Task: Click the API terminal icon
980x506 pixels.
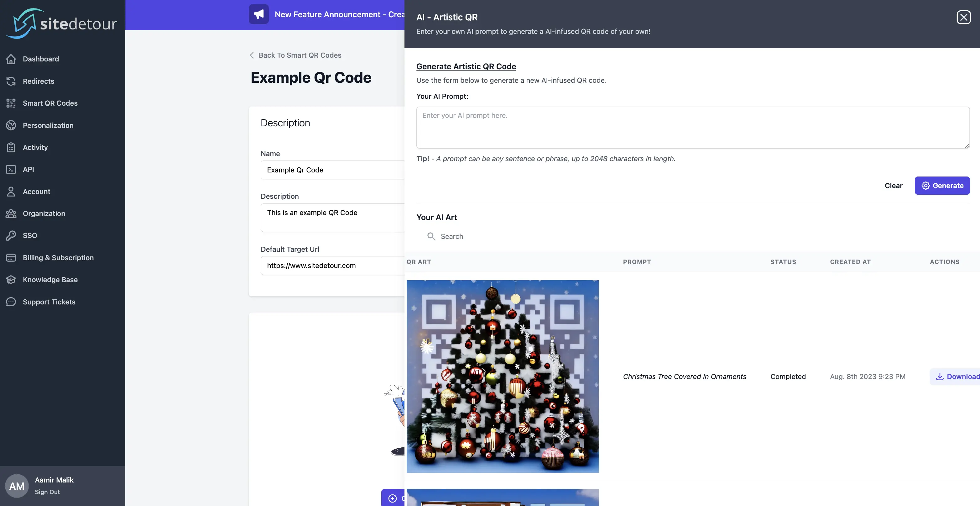Action: coord(11,169)
